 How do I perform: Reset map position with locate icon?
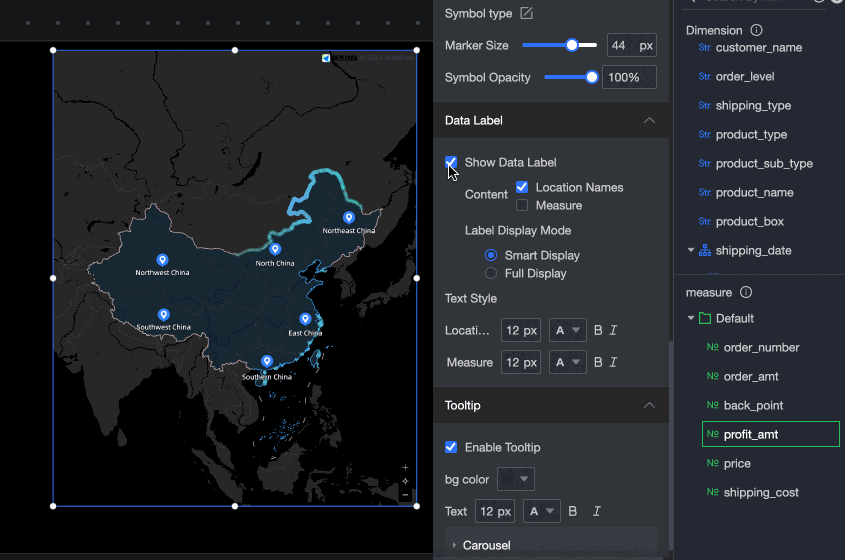(405, 481)
